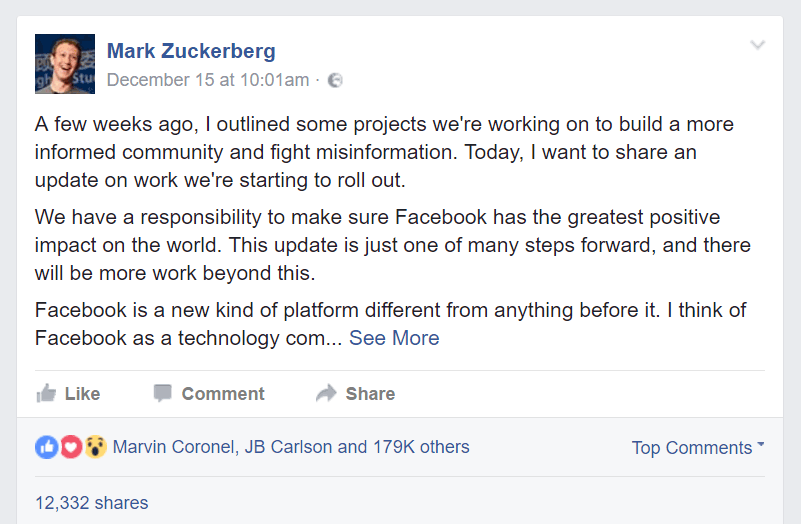Image resolution: width=801 pixels, height=524 pixels.
Task: Open the red Love reaction list
Action: [71, 447]
